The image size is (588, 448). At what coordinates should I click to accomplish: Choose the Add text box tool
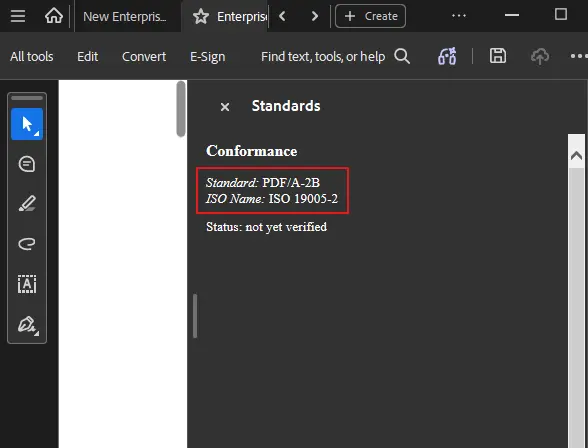27,284
